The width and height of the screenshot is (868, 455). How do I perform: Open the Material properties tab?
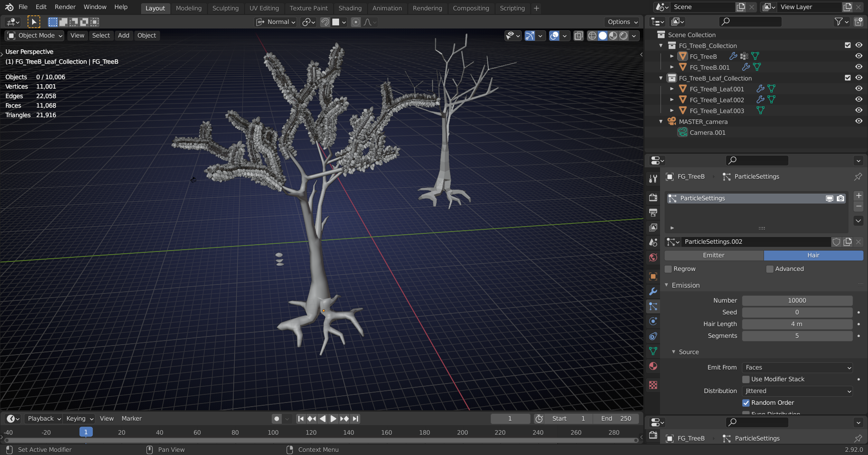point(653,366)
